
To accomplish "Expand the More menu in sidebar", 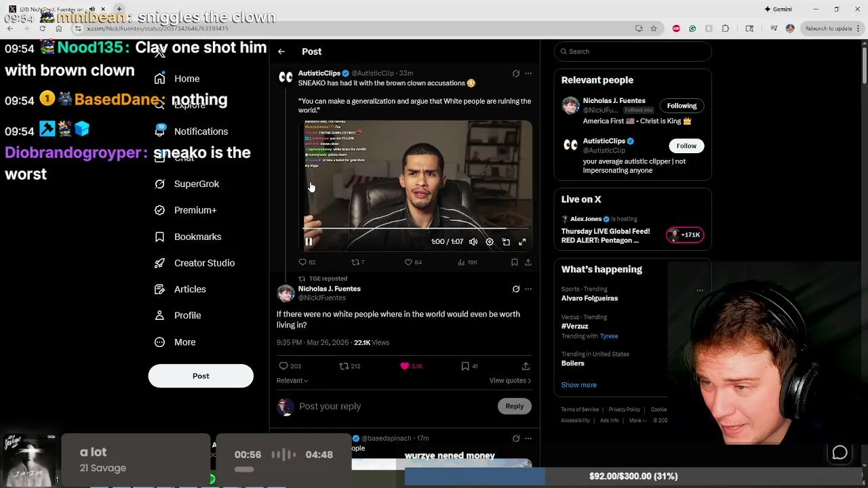I will coord(175,342).
